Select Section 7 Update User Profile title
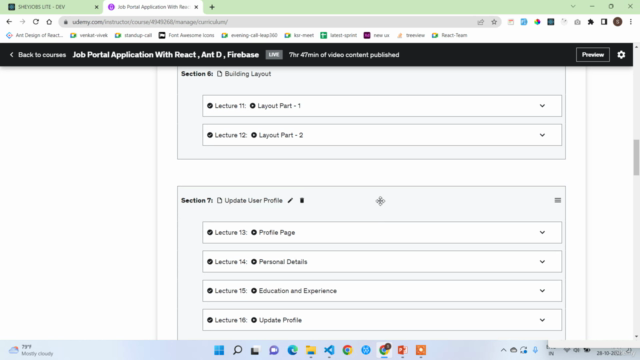 pyautogui.click(x=253, y=200)
